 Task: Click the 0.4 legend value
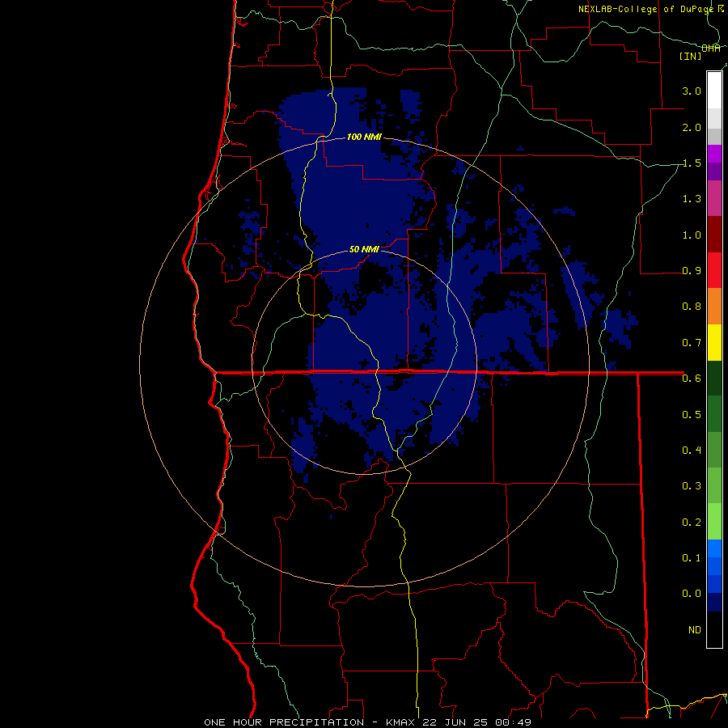click(692, 450)
